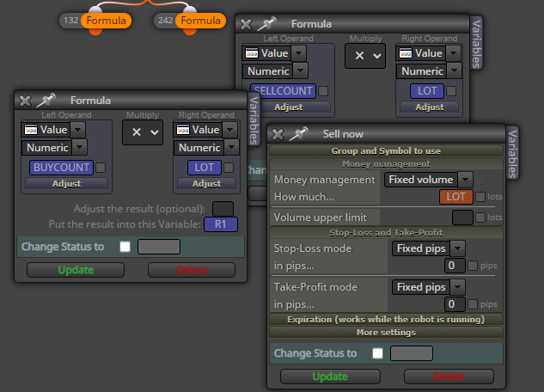
Task: Close the SELLCOUNT Formula window
Action: pos(246,24)
